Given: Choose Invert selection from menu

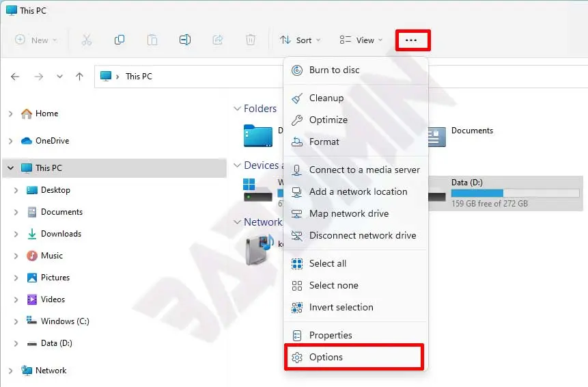Looking at the screenshot, I should point(356,307).
